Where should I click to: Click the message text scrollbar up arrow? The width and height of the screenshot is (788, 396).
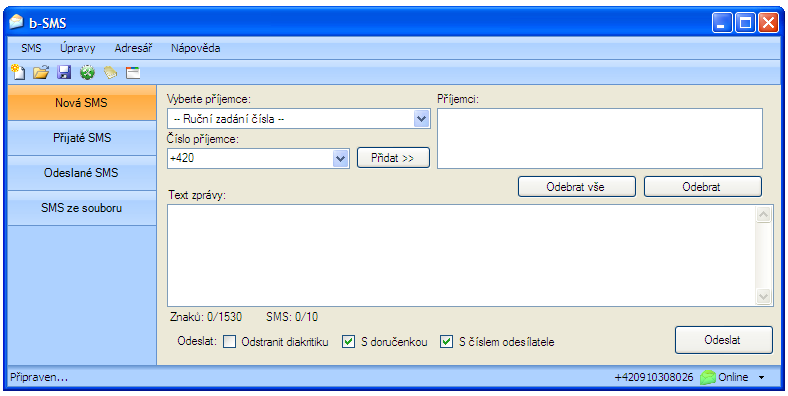point(763,215)
